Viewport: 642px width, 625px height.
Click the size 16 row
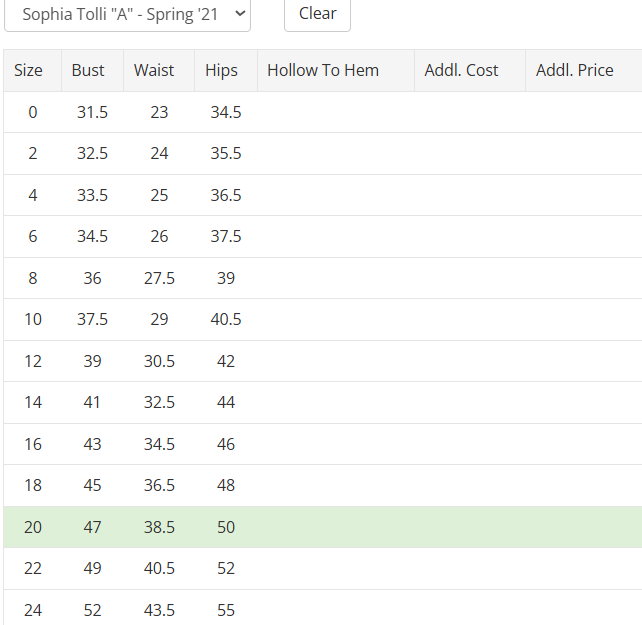pyautogui.click(x=320, y=444)
